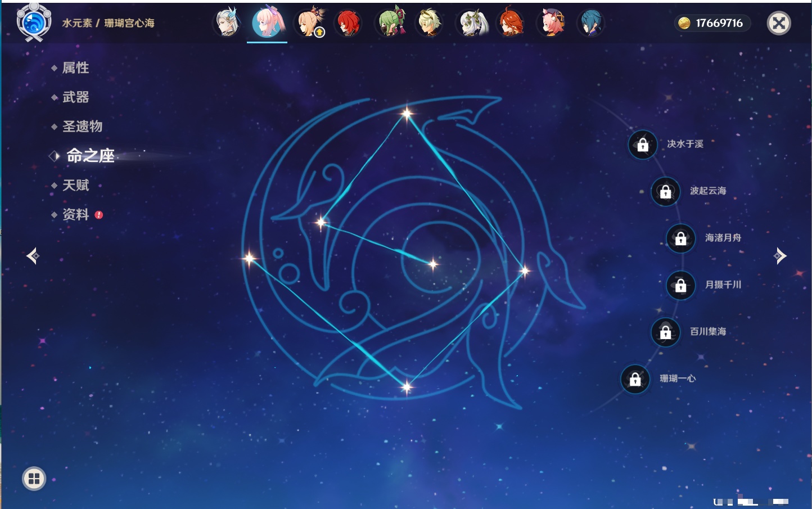Open the locked constellation 决水于溪
Screen dimensions: 812x509
(x=643, y=145)
